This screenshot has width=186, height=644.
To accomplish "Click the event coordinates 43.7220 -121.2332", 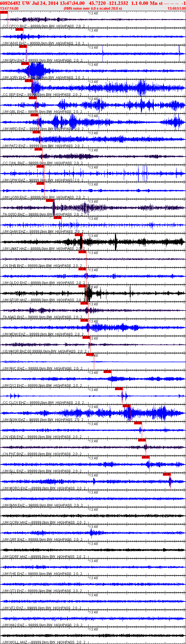I will (109, 3).
